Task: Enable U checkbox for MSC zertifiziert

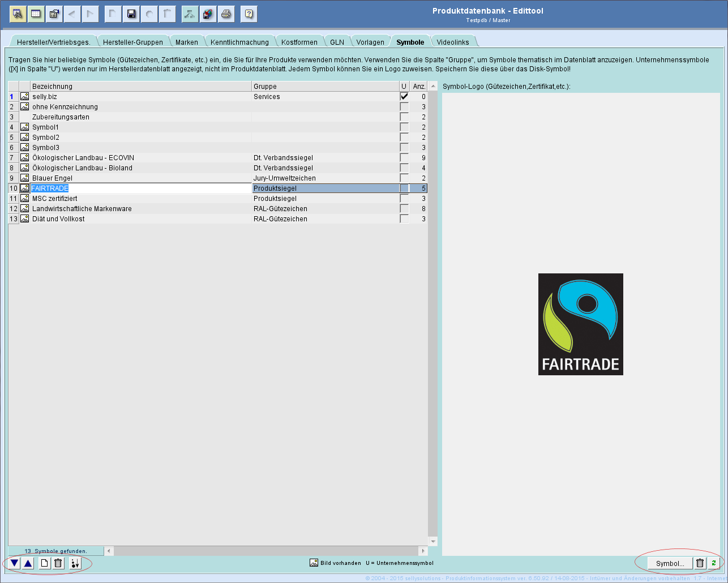Action: point(404,199)
